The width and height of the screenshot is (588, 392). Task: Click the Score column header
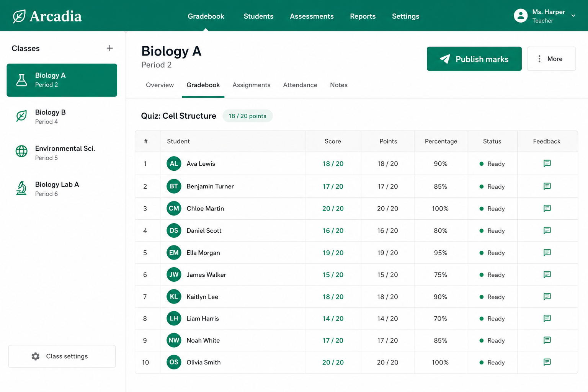(x=333, y=141)
